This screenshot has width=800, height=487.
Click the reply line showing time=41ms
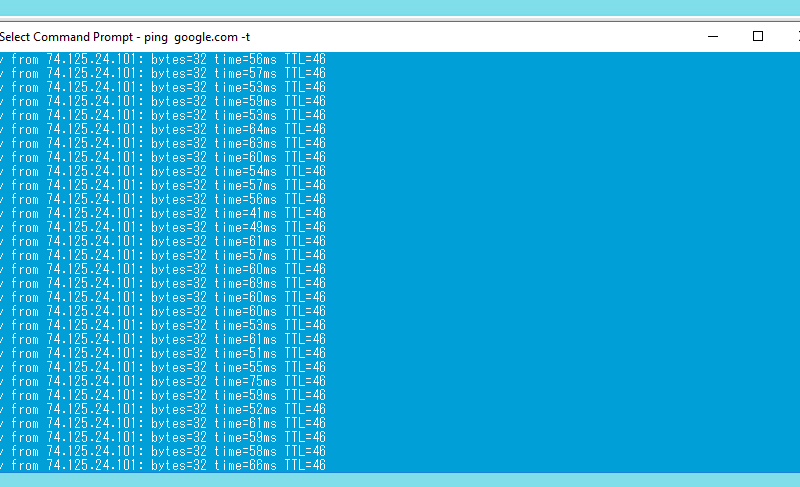coord(163,214)
